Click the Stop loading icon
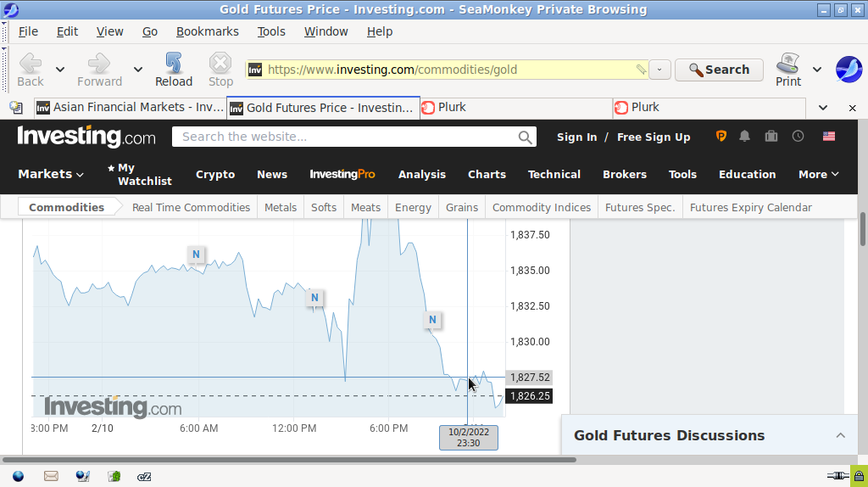This screenshot has width=868, height=487. [x=220, y=64]
